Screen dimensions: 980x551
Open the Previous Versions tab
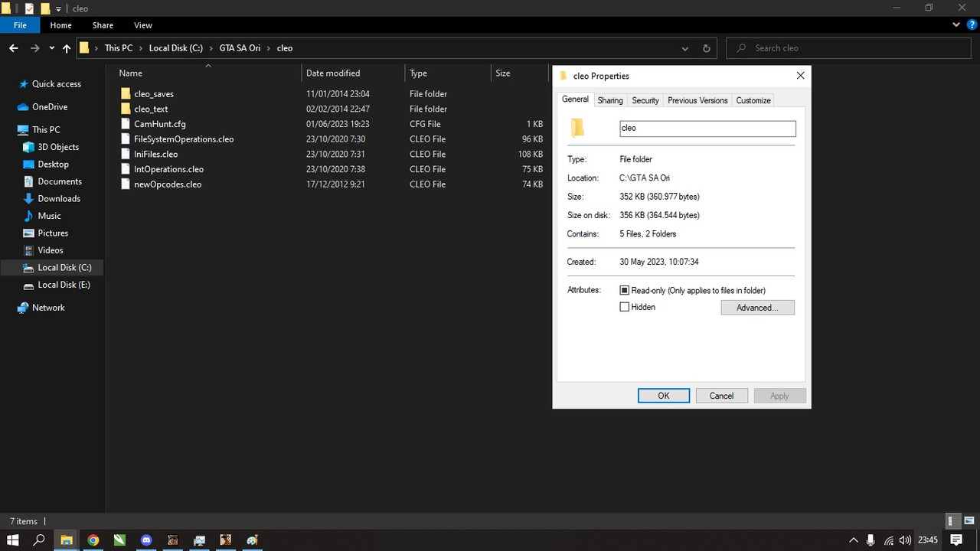pos(697,100)
